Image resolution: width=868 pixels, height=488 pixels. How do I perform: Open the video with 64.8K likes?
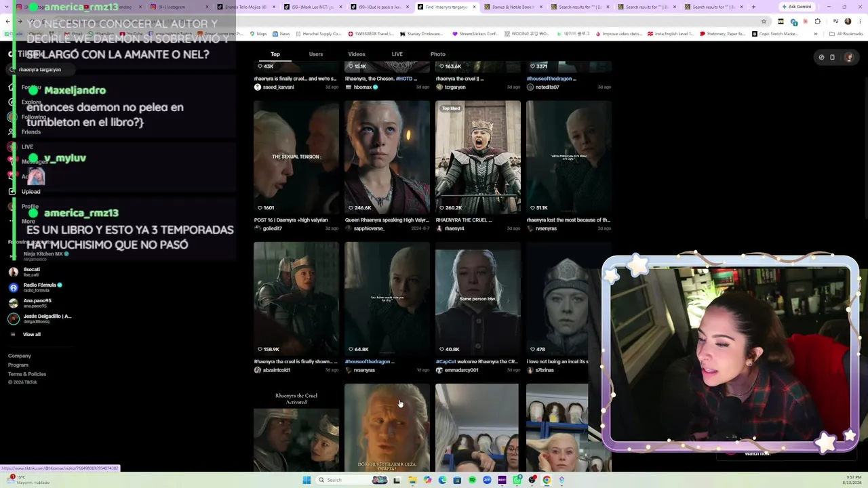(387, 299)
